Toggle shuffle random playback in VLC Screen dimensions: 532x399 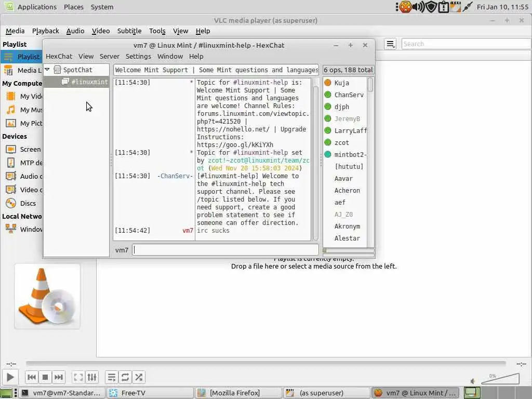[139, 377]
